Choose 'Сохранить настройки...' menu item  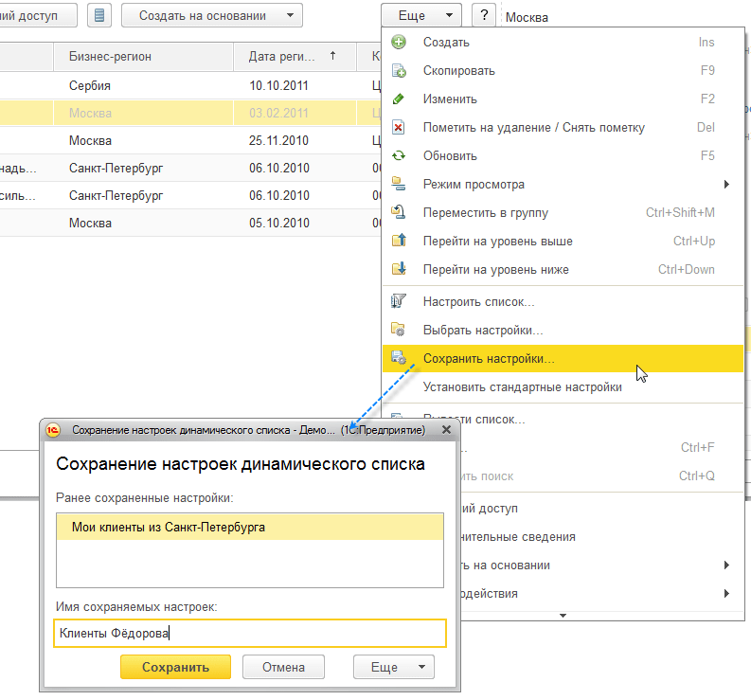point(563,358)
